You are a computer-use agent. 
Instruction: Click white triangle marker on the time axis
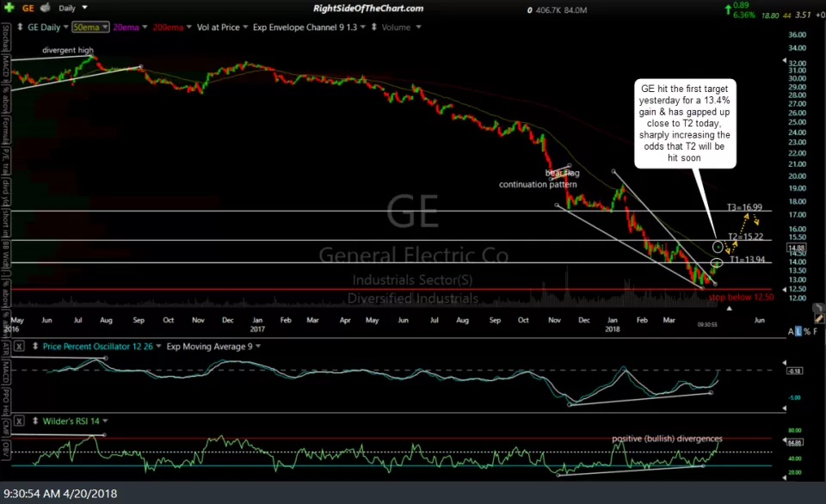(729, 308)
